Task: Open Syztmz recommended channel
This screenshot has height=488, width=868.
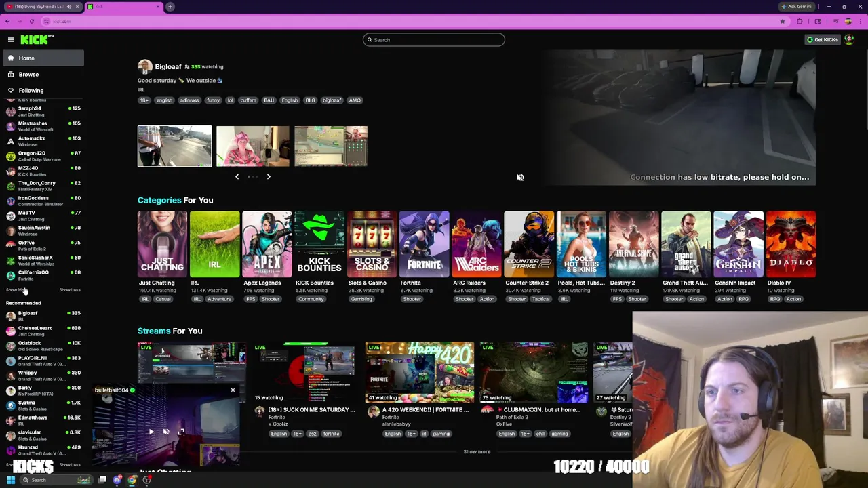Action: tap(42, 405)
